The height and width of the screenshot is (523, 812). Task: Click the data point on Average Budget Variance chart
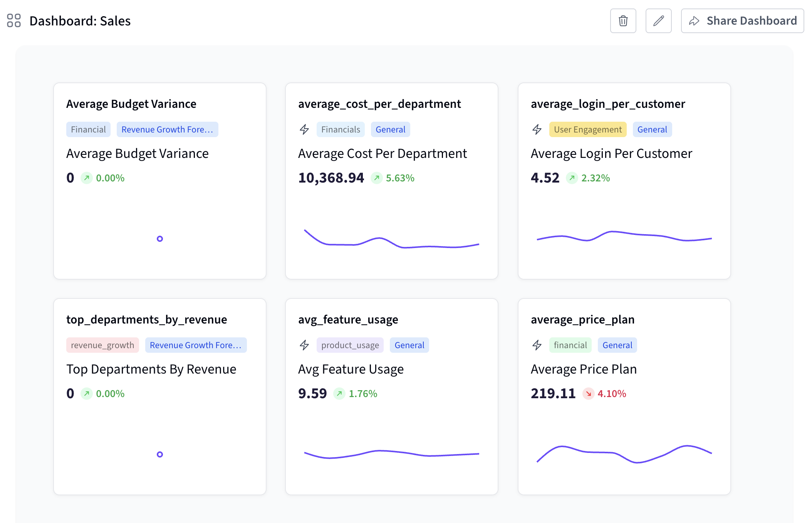coord(160,239)
